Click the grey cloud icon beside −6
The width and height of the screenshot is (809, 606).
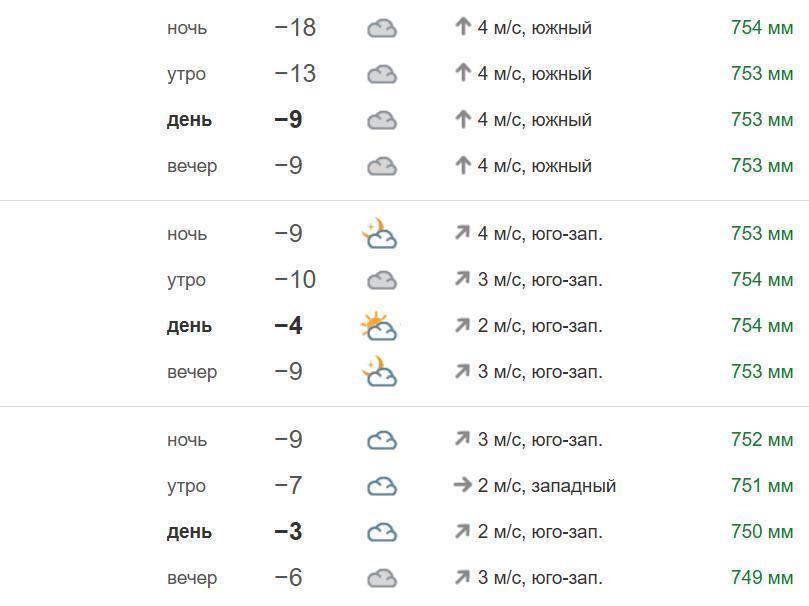click(x=382, y=579)
